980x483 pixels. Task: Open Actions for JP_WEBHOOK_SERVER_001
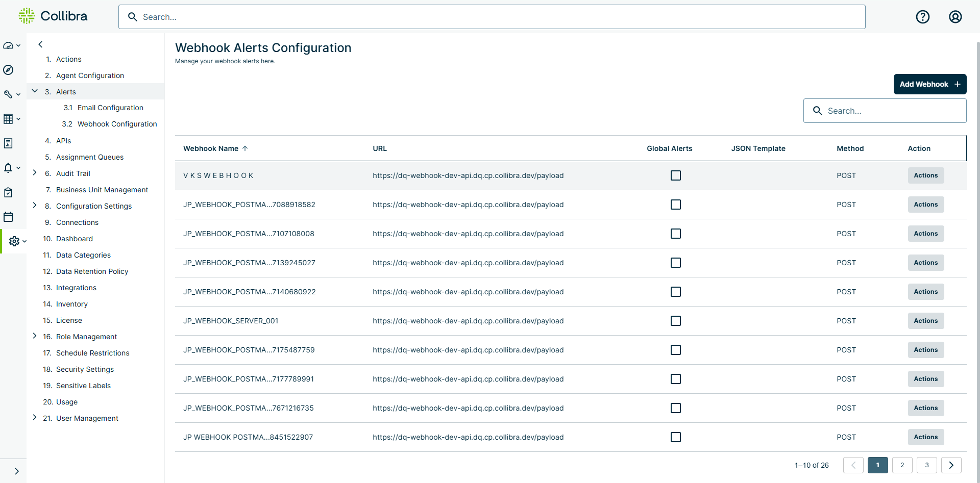click(x=925, y=321)
